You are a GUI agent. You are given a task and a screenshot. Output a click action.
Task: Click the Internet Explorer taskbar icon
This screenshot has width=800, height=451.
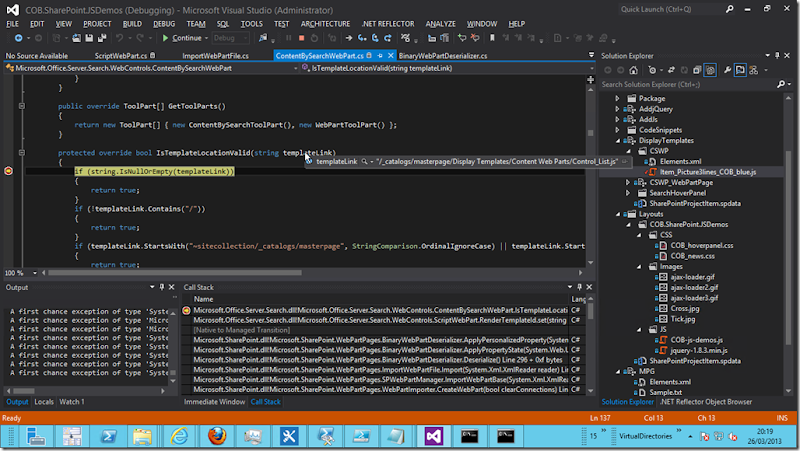click(180, 435)
